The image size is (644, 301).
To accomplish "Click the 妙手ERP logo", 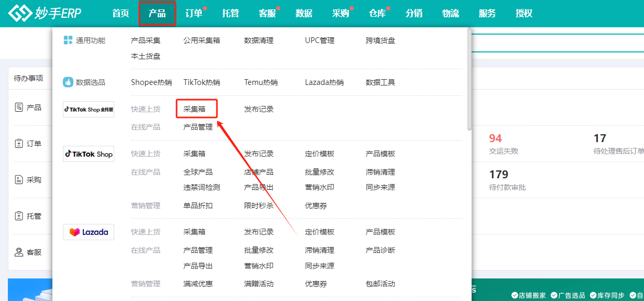I will [45, 13].
